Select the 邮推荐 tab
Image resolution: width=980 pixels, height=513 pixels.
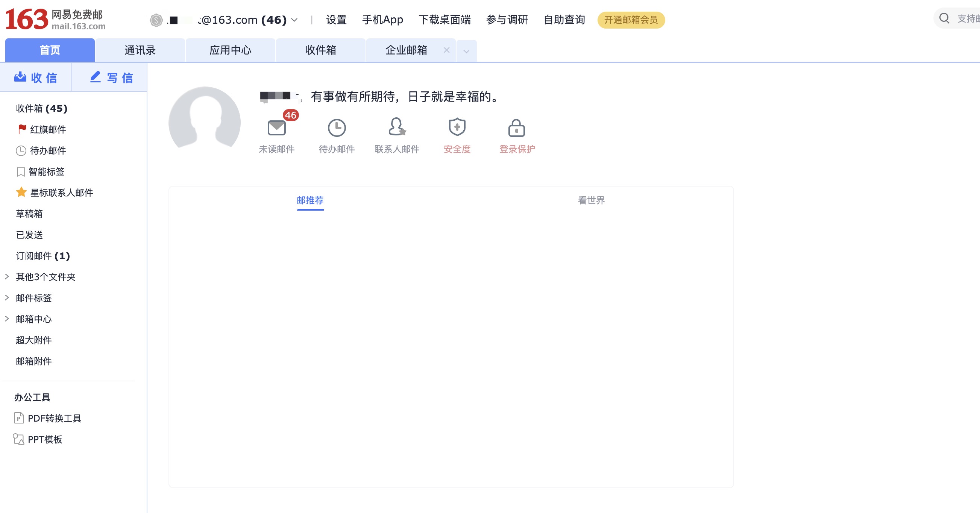pyautogui.click(x=310, y=200)
